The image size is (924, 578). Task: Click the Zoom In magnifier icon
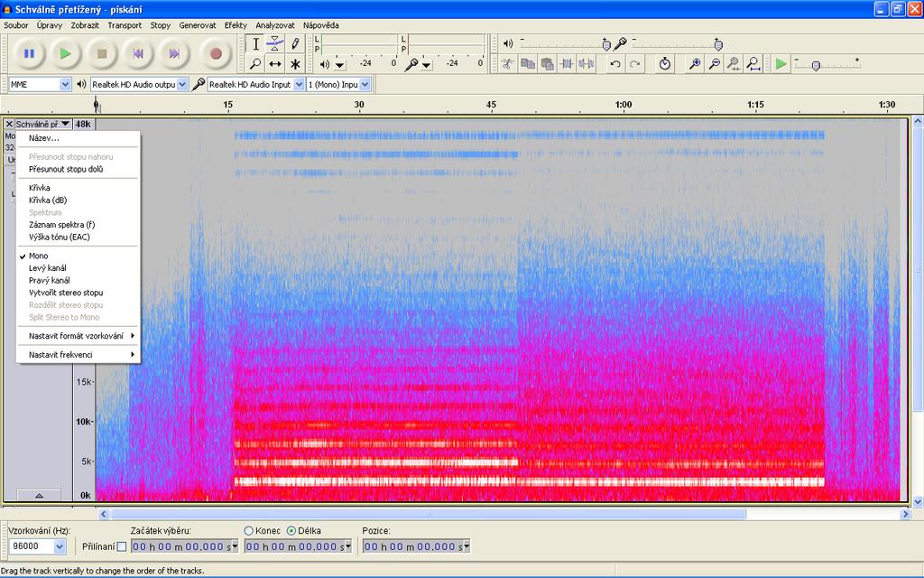(x=695, y=64)
